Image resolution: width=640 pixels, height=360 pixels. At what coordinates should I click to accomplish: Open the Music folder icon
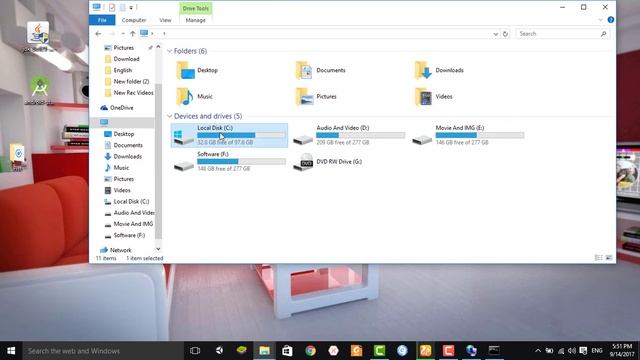coord(185,97)
